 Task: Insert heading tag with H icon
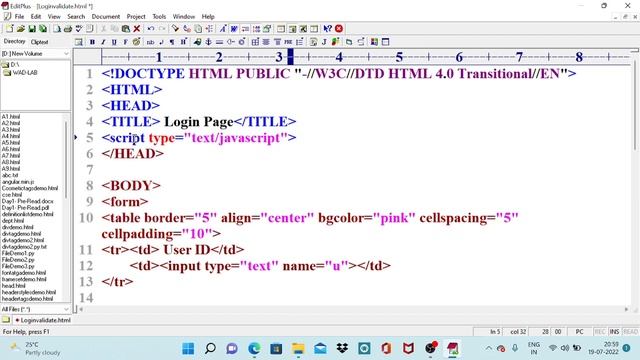183,42
